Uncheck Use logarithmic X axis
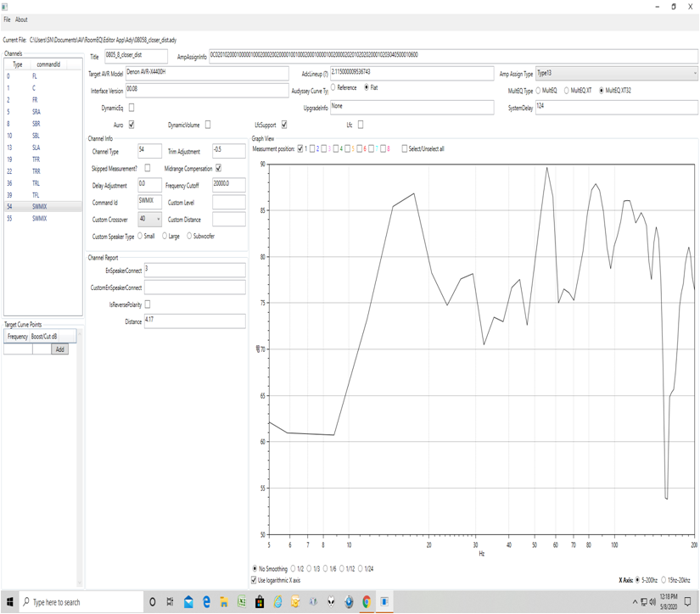This screenshot has height=614, width=700. 255,580
